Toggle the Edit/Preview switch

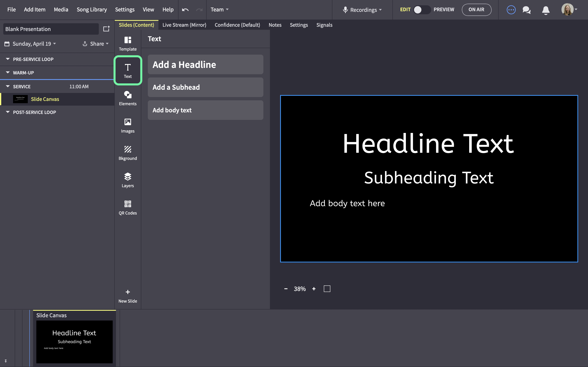pos(422,10)
